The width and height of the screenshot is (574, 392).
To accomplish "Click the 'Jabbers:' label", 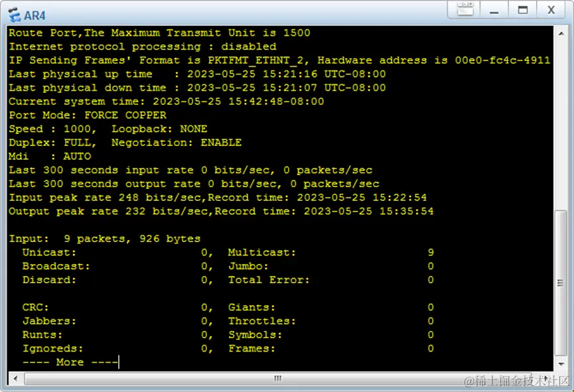I will click(x=49, y=321).
